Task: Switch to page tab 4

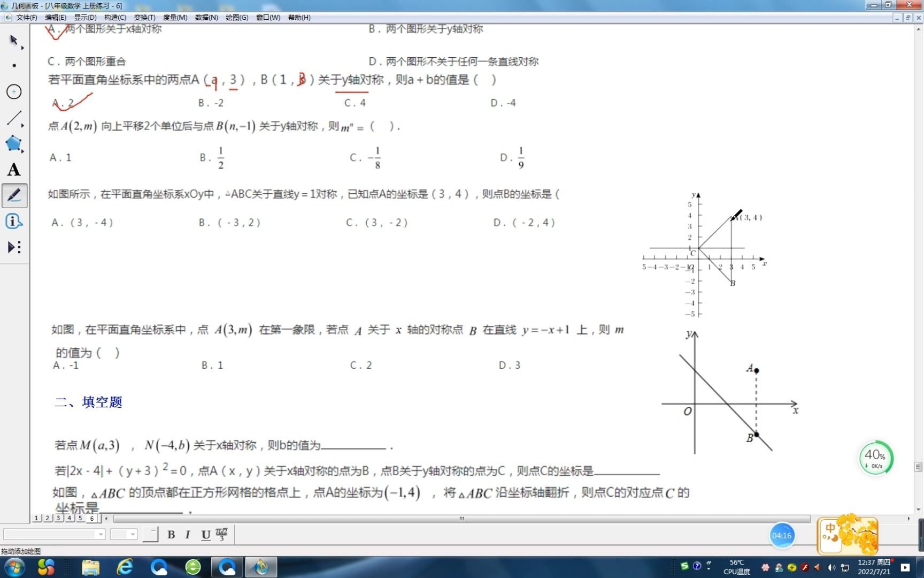Action: 69,518
